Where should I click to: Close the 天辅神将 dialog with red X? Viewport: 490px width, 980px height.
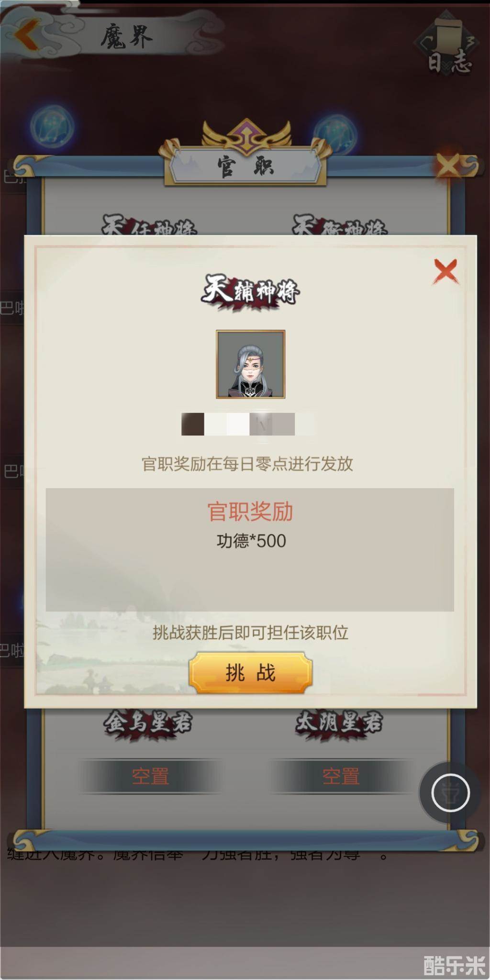445,271
